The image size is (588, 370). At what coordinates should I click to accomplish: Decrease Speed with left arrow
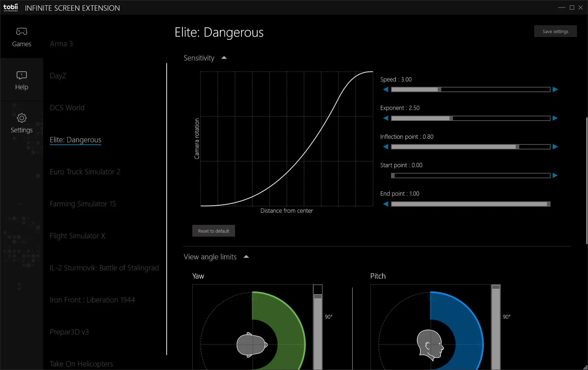point(385,90)
